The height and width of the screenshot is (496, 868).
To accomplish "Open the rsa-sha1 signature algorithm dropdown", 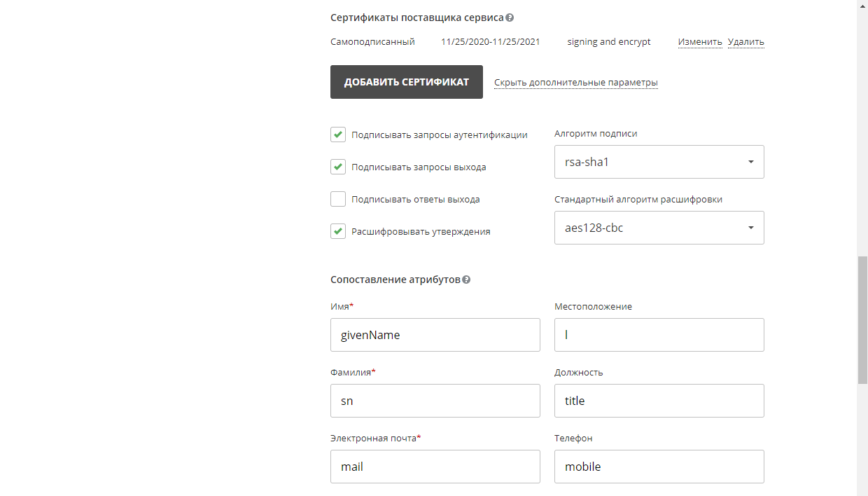I will tap(659, 162).
